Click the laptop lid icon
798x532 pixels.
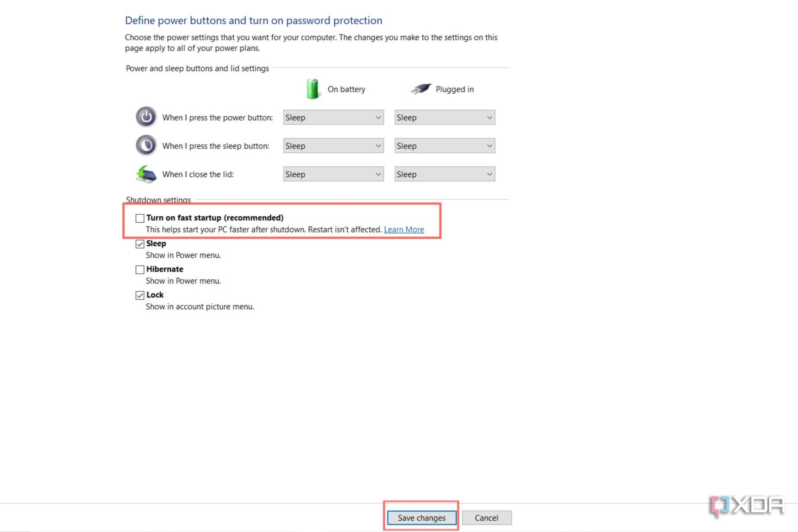(146, 174)
